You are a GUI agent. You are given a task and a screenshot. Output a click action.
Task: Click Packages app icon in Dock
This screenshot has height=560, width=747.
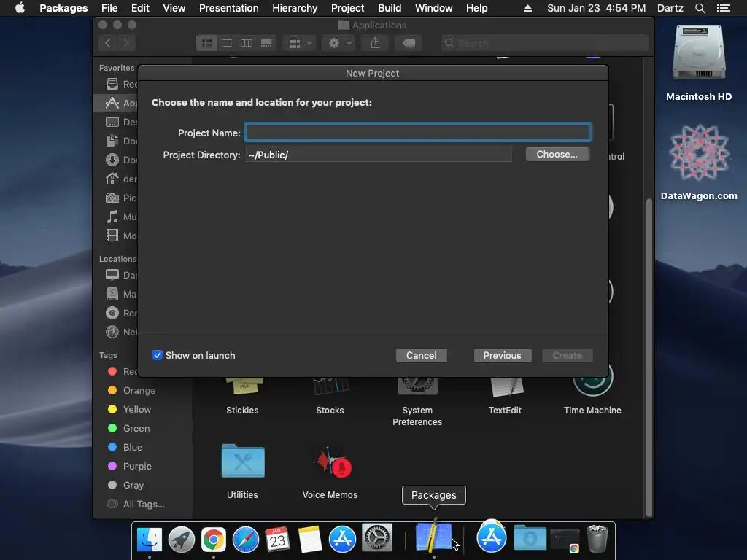[x=433, y=535]
